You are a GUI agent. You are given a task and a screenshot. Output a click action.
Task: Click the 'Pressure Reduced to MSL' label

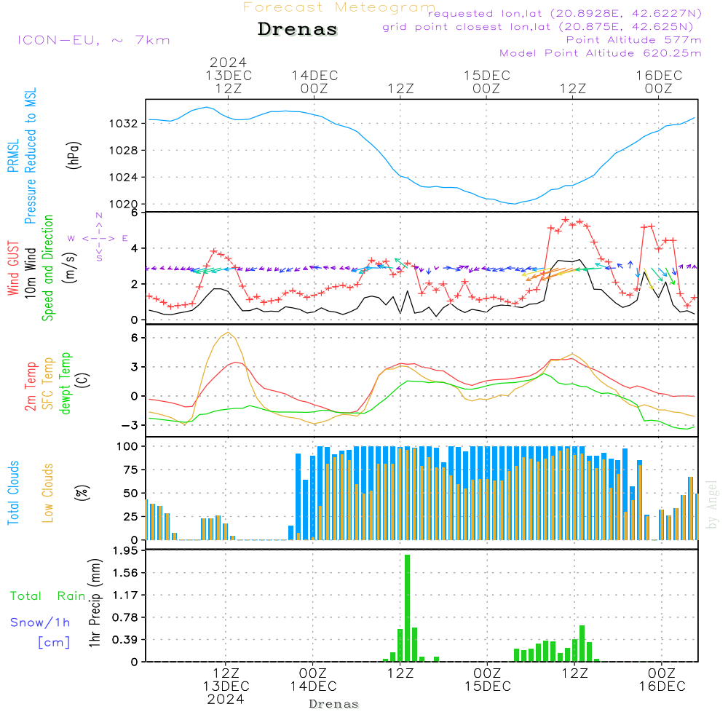point(30,156)
